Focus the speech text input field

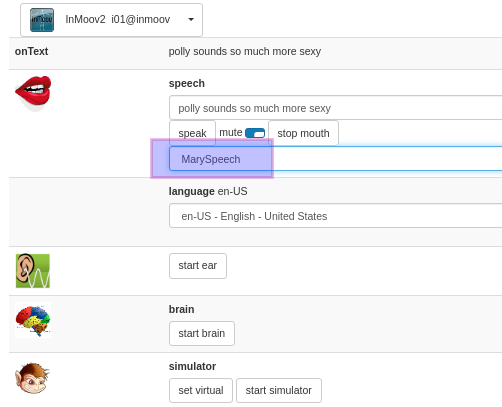pyautogui.click(x=336, y=108)
